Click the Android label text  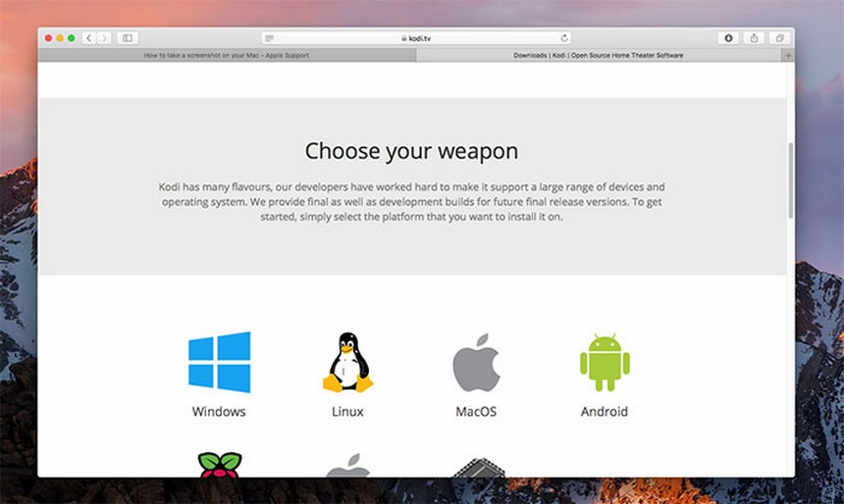[605, 412]
